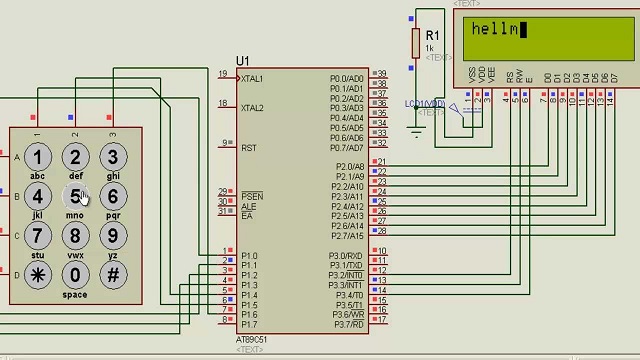The width and height of the screenshot is (640, 360).
Task: Click keypad button 6 (pqr)
Action: coord(113,196)
